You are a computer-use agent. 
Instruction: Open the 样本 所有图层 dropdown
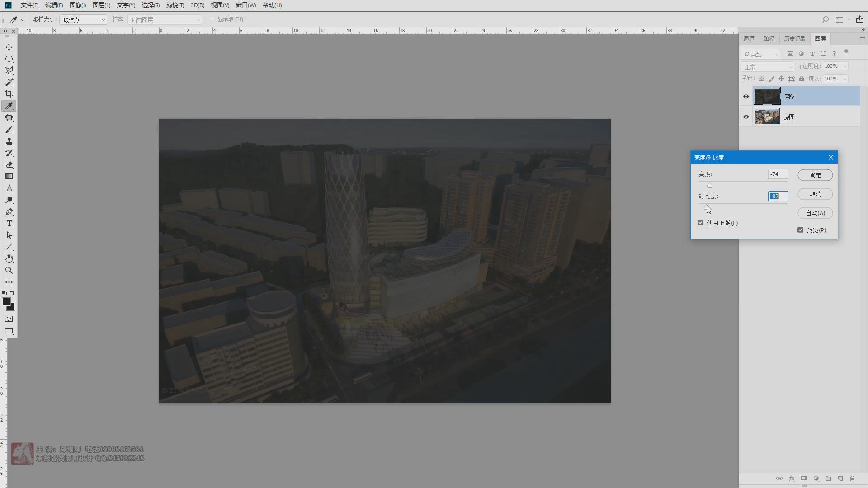point(165,20)
